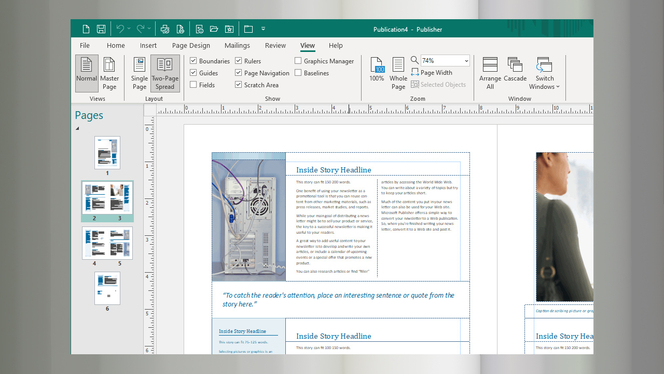Click the pull quote text box
Image resolution: width=664 pixels, height=374 pixels.
(341, 299)
